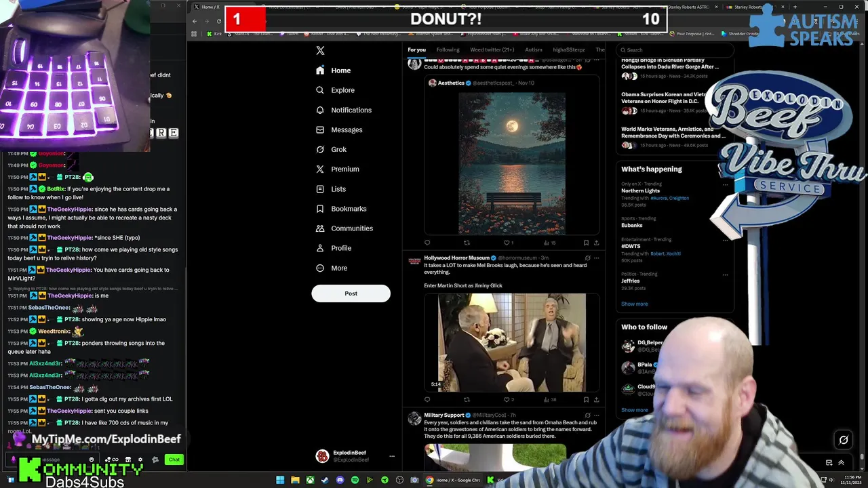Open the #DWTS trending topic
The image size is (868, 488).
(x=631, y=246)
